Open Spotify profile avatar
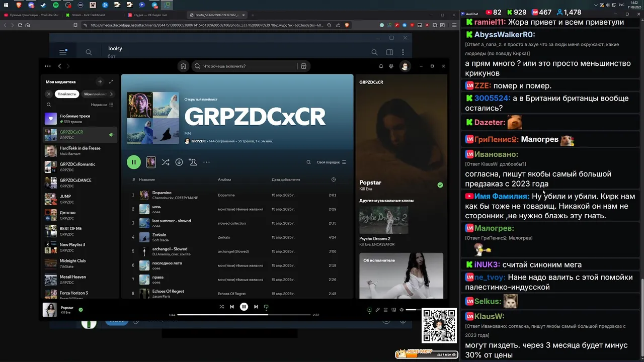This screenshot has width=644, height=362. coord(405,66)
